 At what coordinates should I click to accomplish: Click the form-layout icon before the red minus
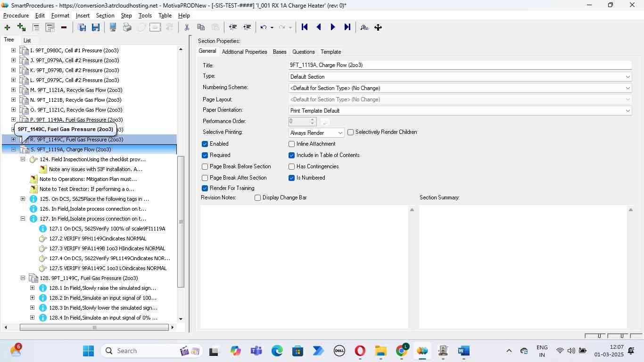tap(50, 27)
